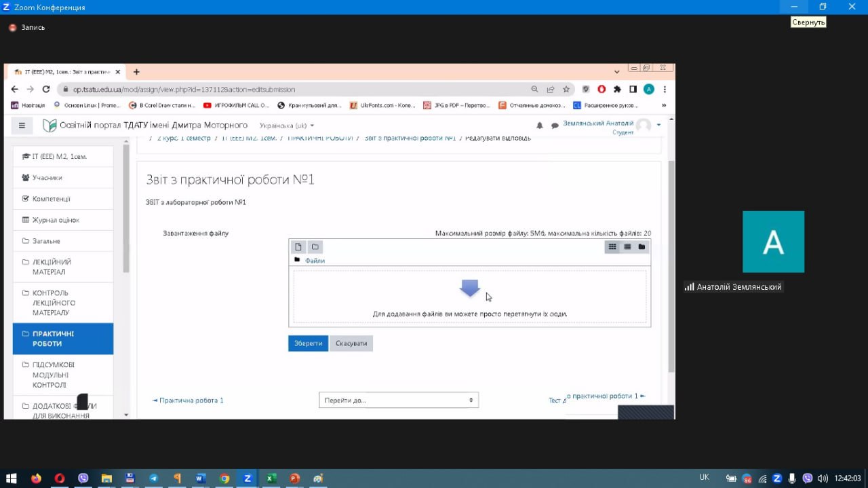The width and height of the screenshot is (868, 488).
Task: Switch file picker to folder tree view
Action: point(642,247)
